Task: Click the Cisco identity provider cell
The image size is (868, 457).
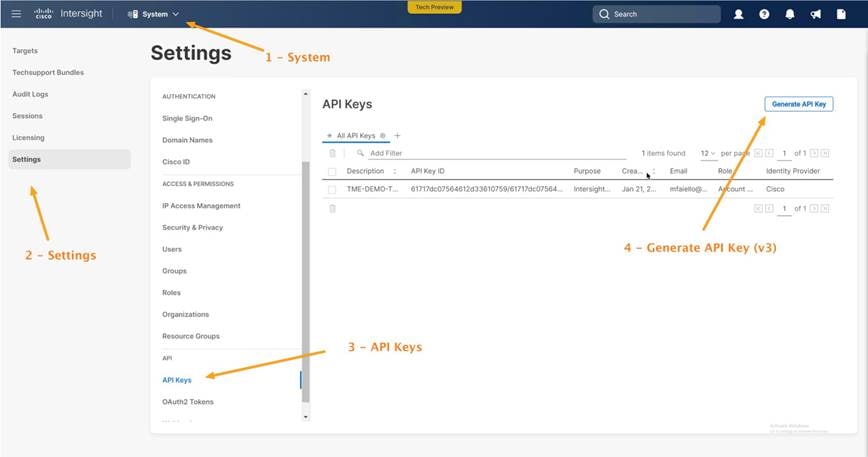Action: 775,189
